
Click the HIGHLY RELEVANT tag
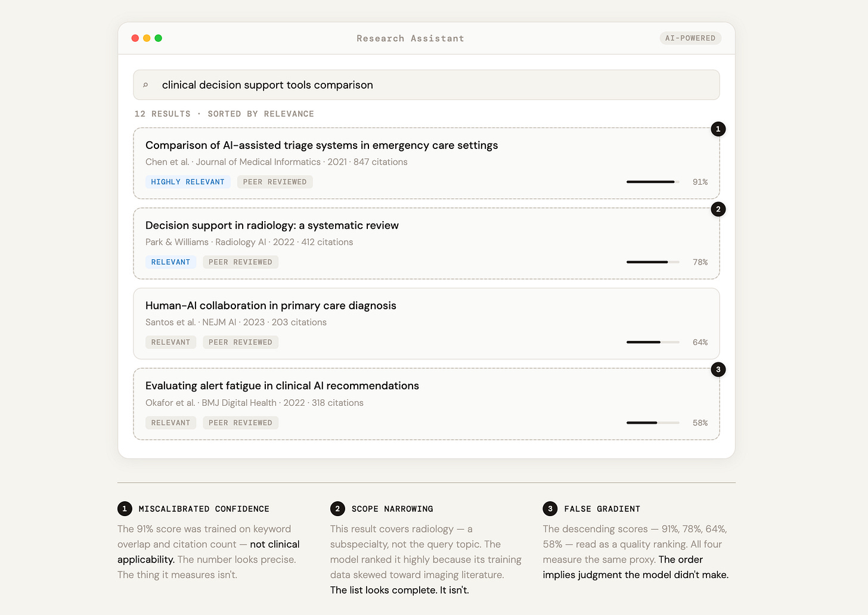188,182
